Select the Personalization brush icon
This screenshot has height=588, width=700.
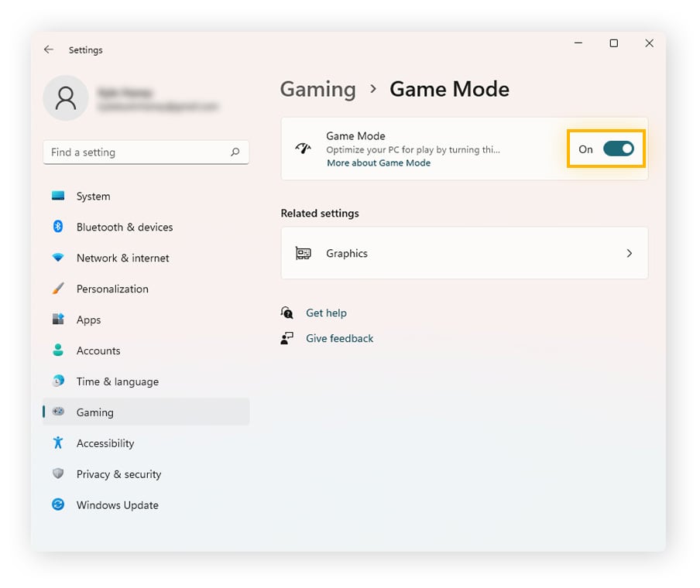58,289
